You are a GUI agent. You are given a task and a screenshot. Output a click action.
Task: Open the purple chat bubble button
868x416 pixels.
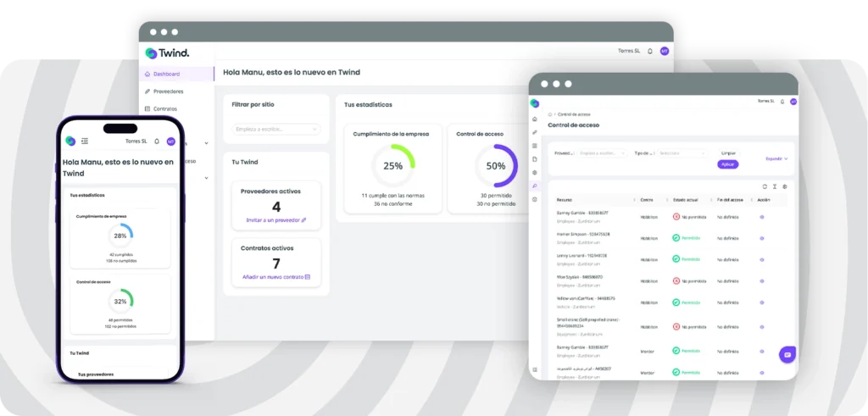tap(787, 355)
